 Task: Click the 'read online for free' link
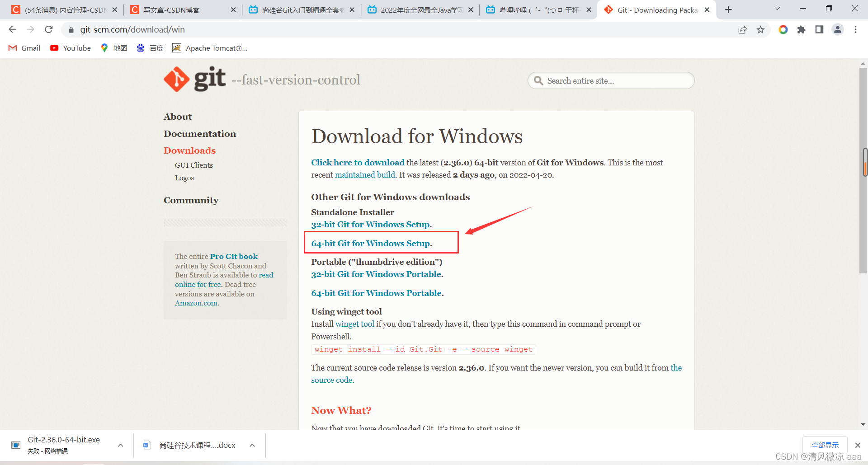[224, 280]
